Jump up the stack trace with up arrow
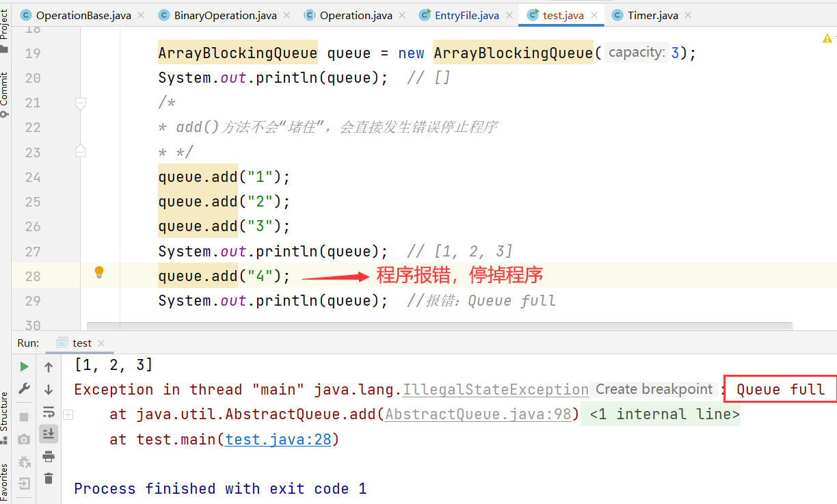The image size is (837, 504). click(49, 367)
